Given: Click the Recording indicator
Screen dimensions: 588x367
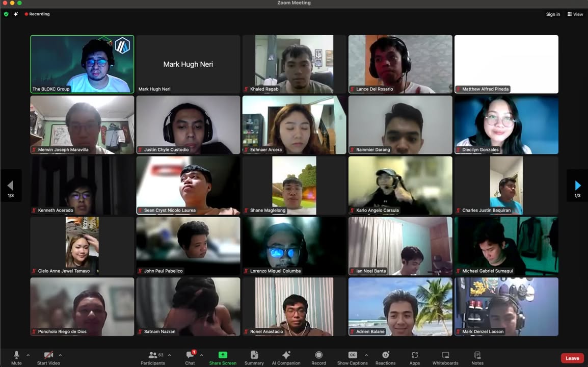Looking at the screenshot, I should [37, 14].
